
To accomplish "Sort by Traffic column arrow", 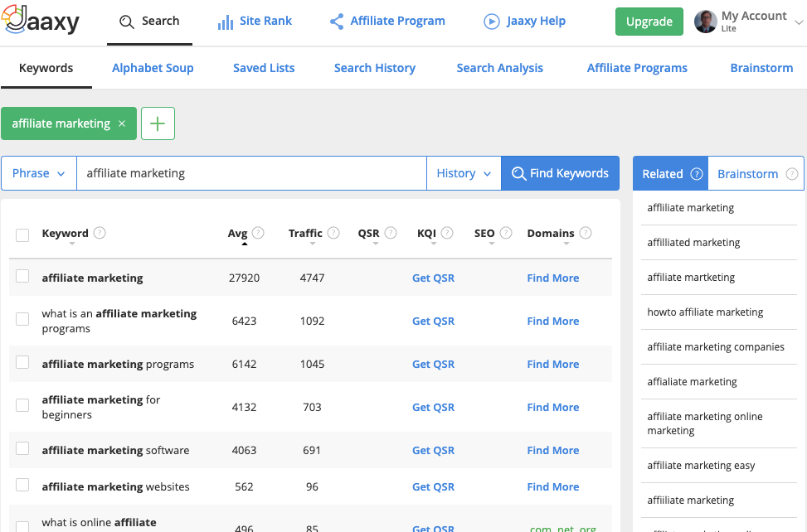I will point(313,244).
